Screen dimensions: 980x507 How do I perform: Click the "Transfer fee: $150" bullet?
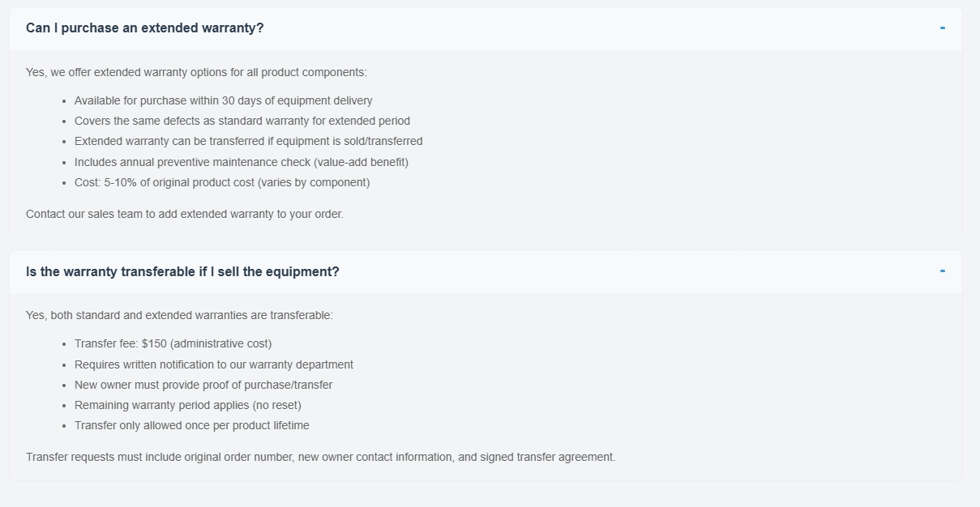coord(173,344)
